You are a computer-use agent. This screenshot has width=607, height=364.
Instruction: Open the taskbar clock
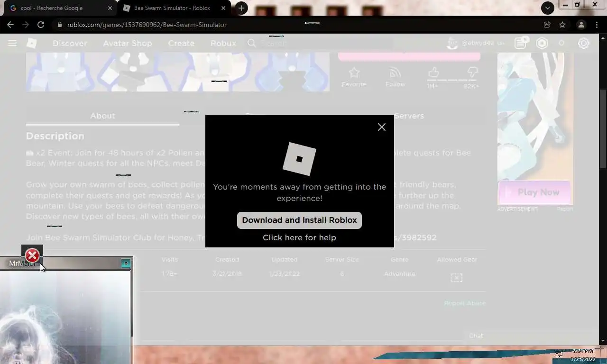click(583, 355)
